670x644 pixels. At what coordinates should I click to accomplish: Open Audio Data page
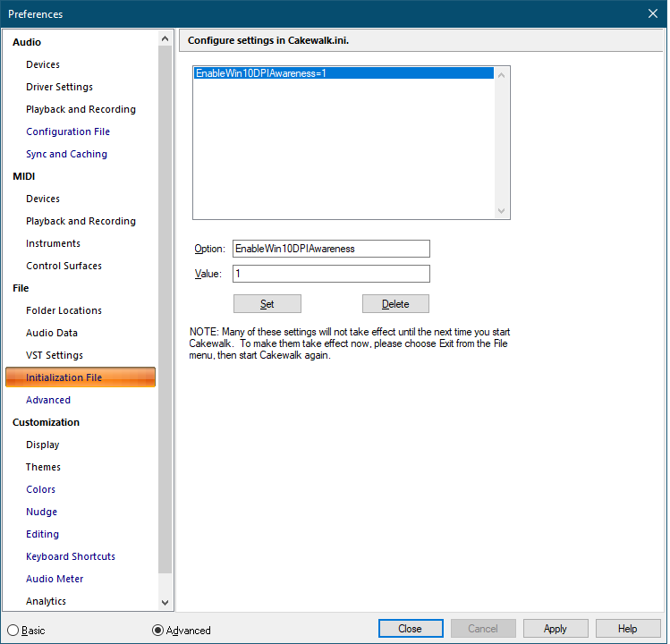[x=52, y=333]
